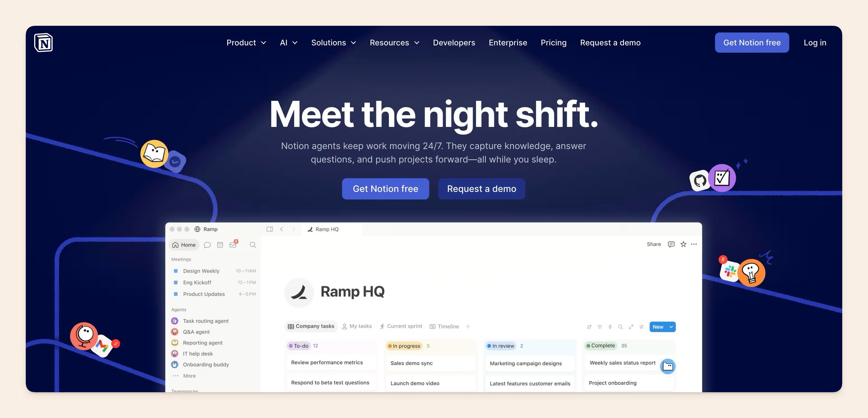Click the purple checkbox agent icon
Image resolution: width=868 pixels, height=418 pixels.
[722, 178]
